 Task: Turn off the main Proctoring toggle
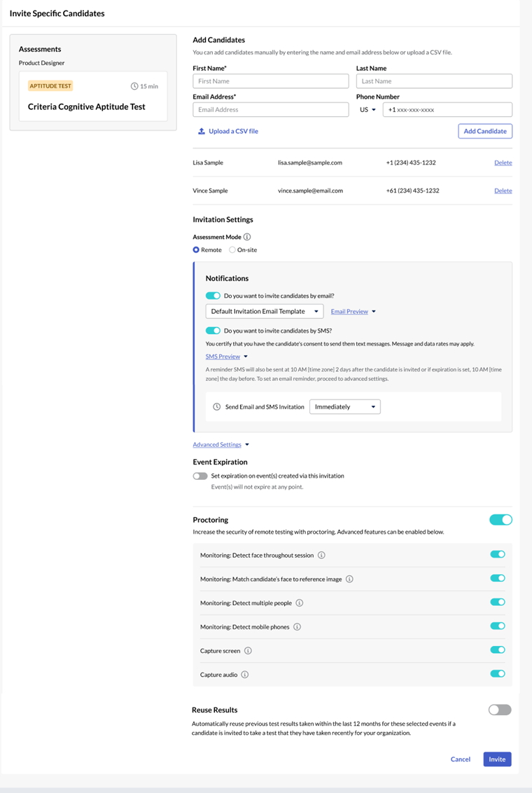[x=500, y=520]
